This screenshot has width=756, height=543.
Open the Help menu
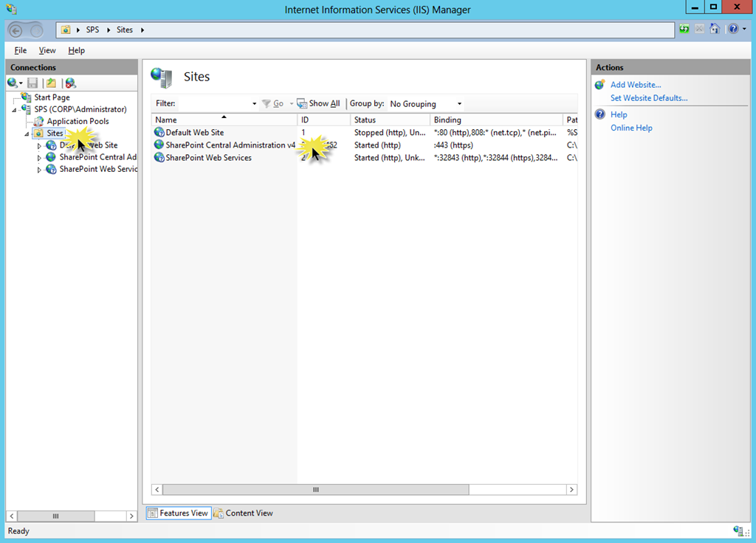[x=76, y=50]
